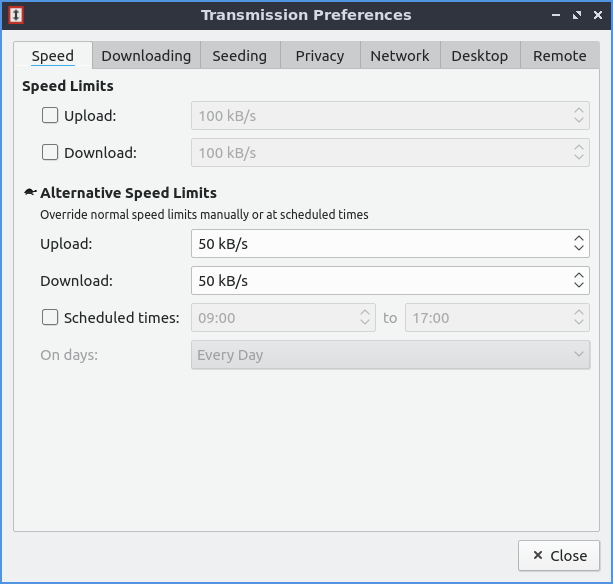Screen dimensions: 613x584
Task: Click the turtle icon beside Alternative Speed Limits
Action: pos(30,193)
